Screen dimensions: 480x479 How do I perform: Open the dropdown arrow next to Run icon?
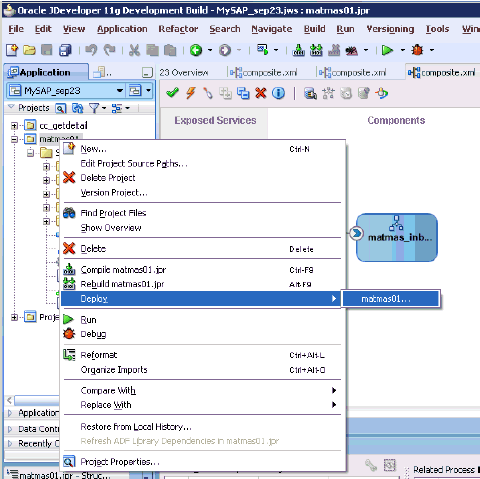coord(403,50)
